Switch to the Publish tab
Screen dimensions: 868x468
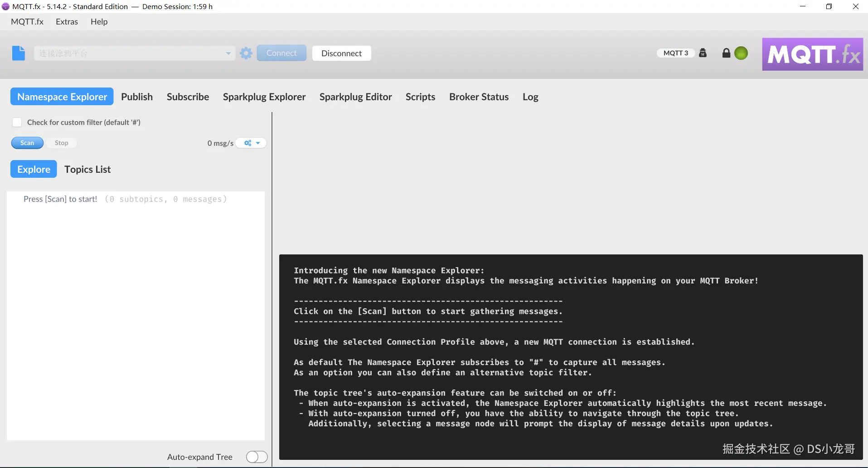click(x=137, y=97)
